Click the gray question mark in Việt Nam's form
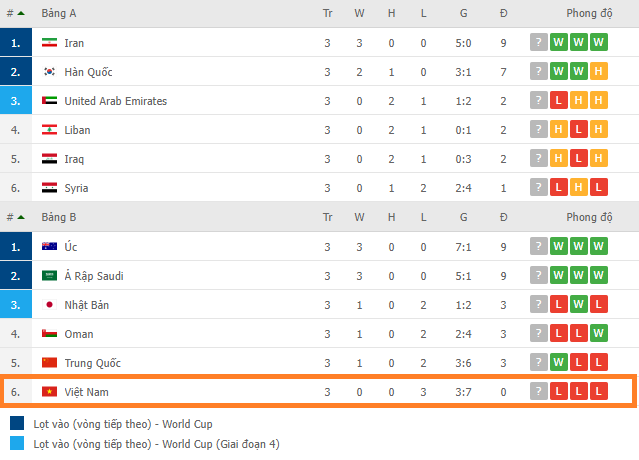 tap(539, 391)
